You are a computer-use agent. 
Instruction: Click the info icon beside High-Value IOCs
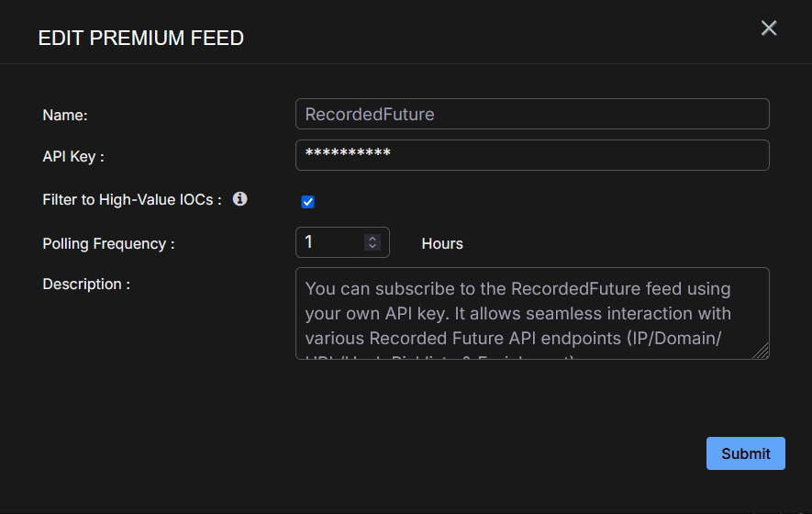click(x=240, y=198)
